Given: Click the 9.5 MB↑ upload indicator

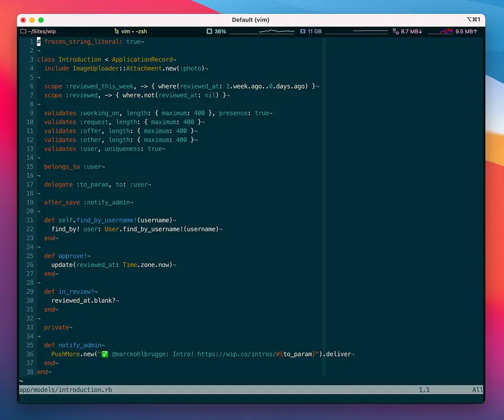Looking at the screenshot, I should [466, 32].
